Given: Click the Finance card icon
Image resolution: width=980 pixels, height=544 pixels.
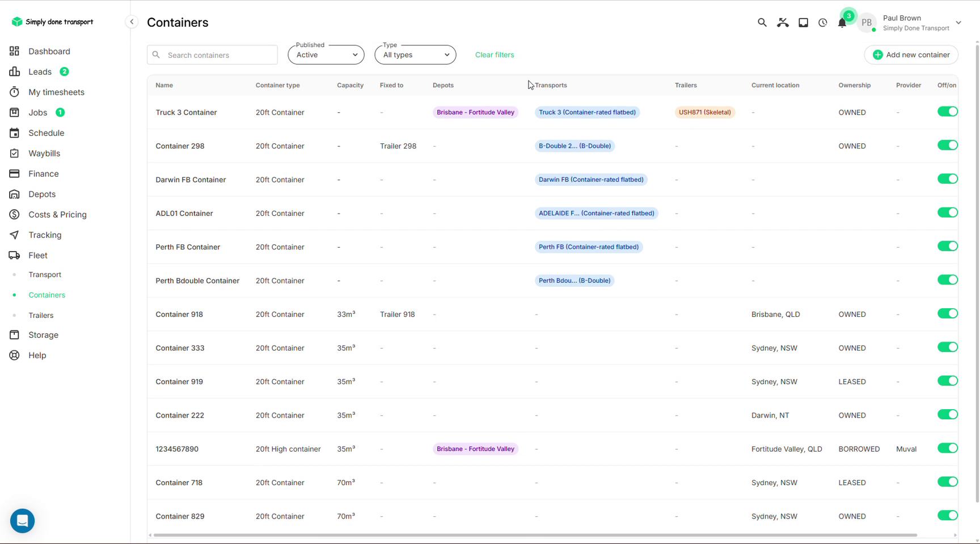Looking at the screenshot, I should pos(14,173).
